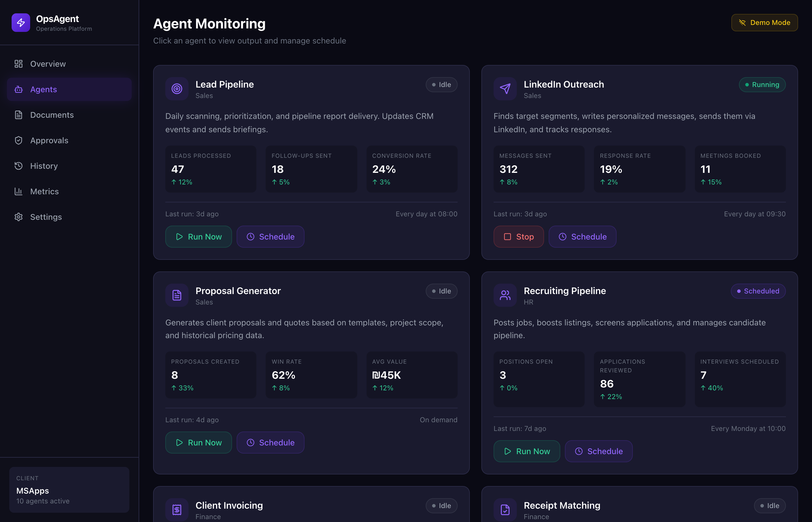Click the LinkedIn Outreach send icon

tap(505, 89)
